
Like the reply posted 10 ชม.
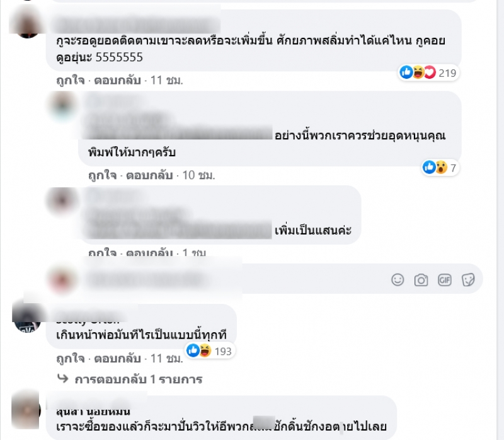point(103,175)
